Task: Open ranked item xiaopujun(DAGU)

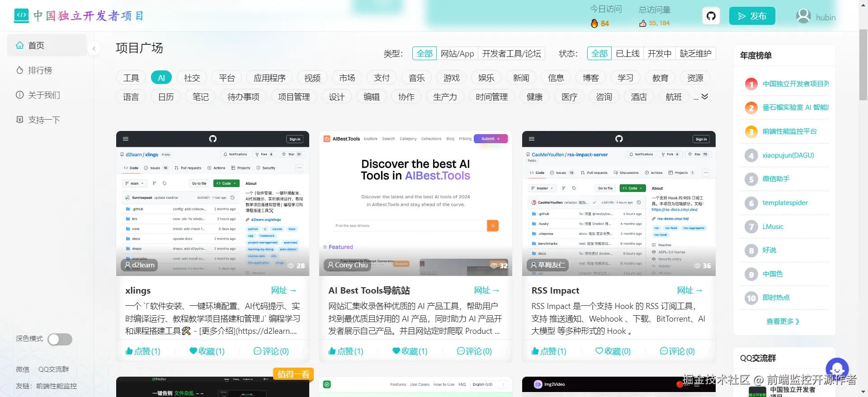Action: click(x=788, y=155)
